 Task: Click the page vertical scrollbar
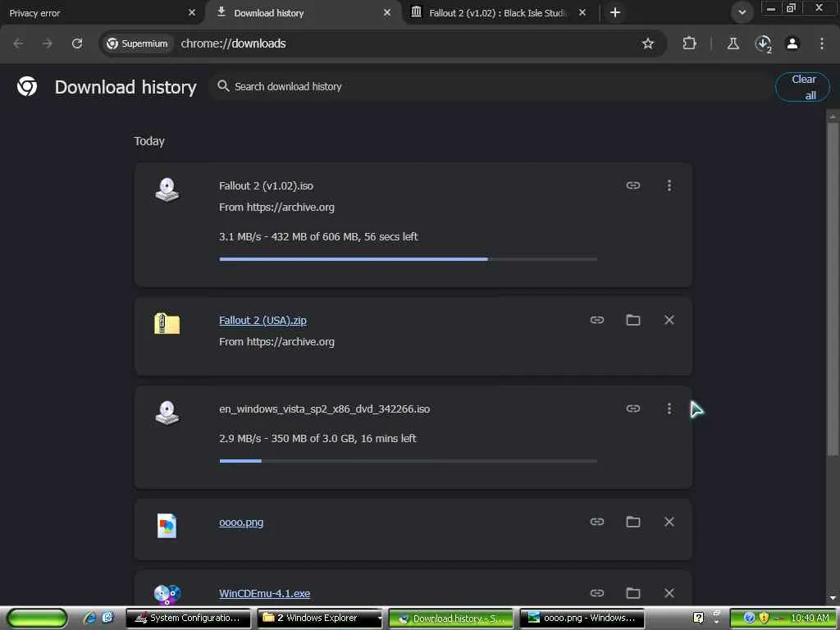[x=833, y=290]
